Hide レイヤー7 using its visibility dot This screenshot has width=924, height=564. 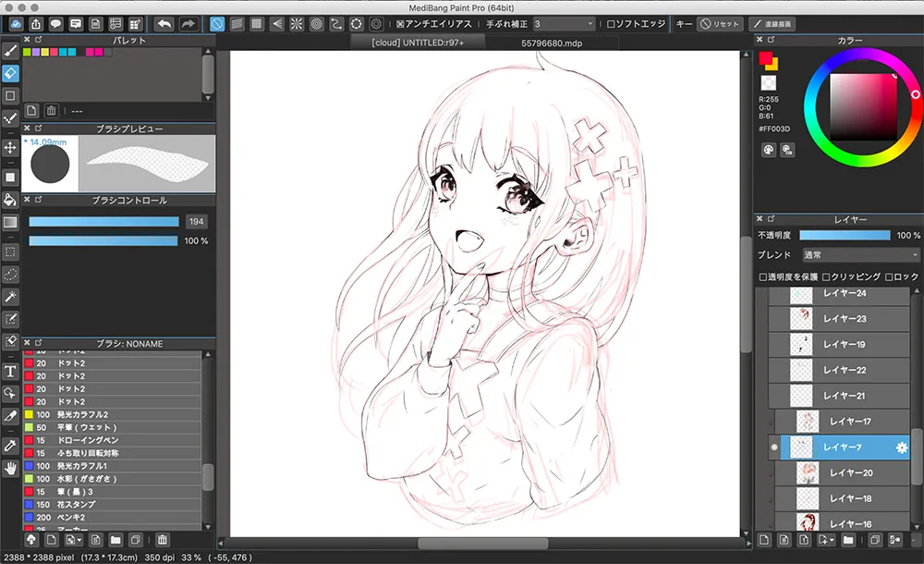773,448
